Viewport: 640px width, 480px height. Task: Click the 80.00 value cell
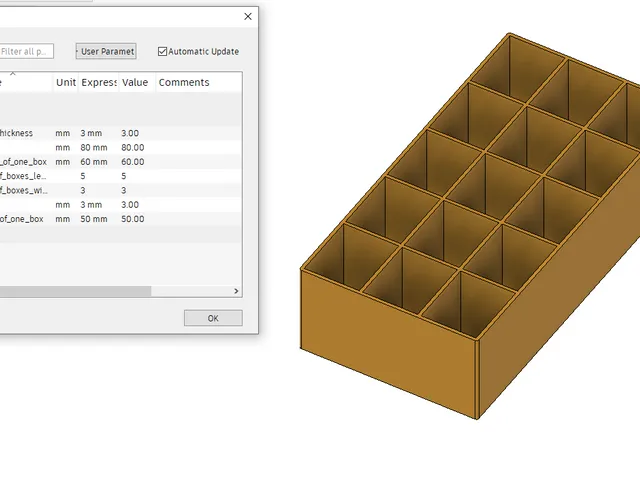pos(133,148)
